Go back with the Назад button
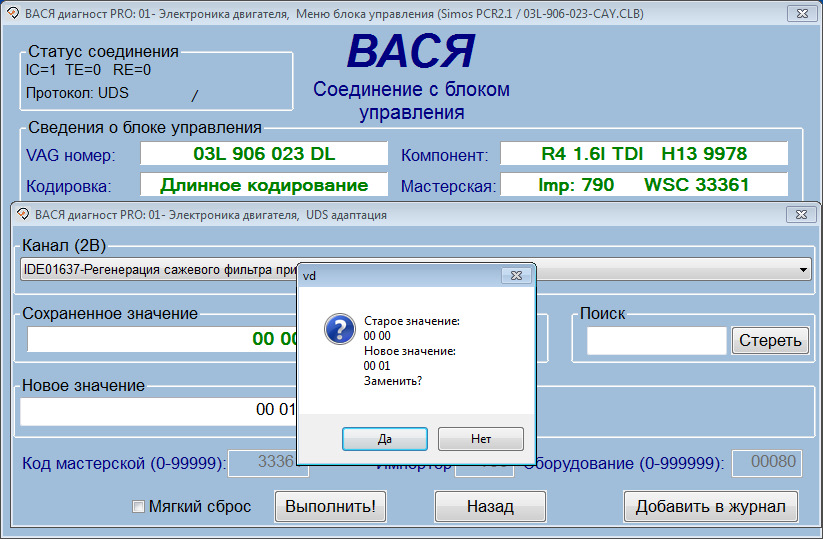The image size is (823, 539). [490, 506]
